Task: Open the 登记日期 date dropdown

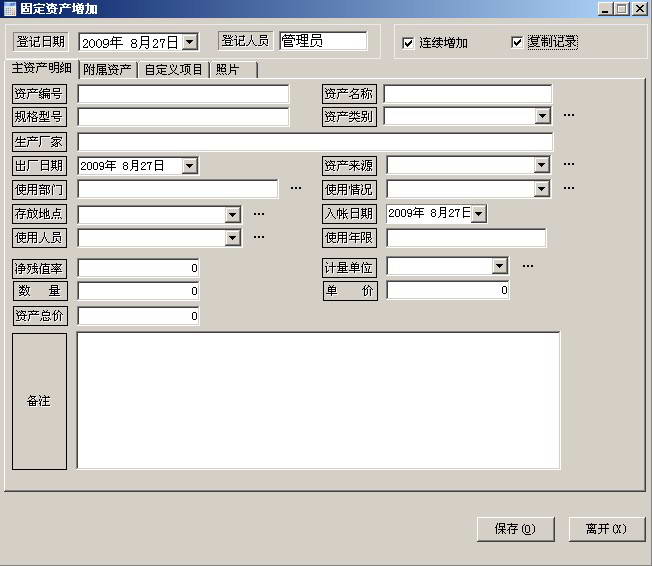Action: point(190,42)
